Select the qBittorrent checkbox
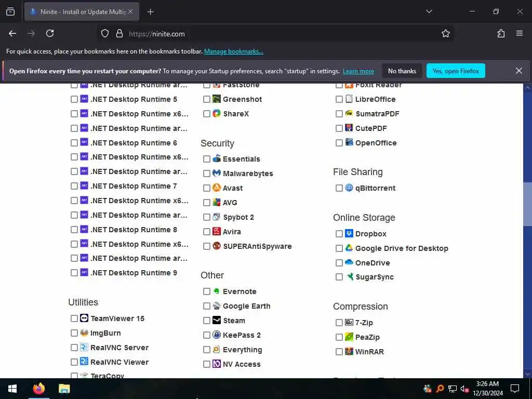Image resolution: width=532 pixels, height=399 pixels. pyautogui.click(x=339, y=188)
